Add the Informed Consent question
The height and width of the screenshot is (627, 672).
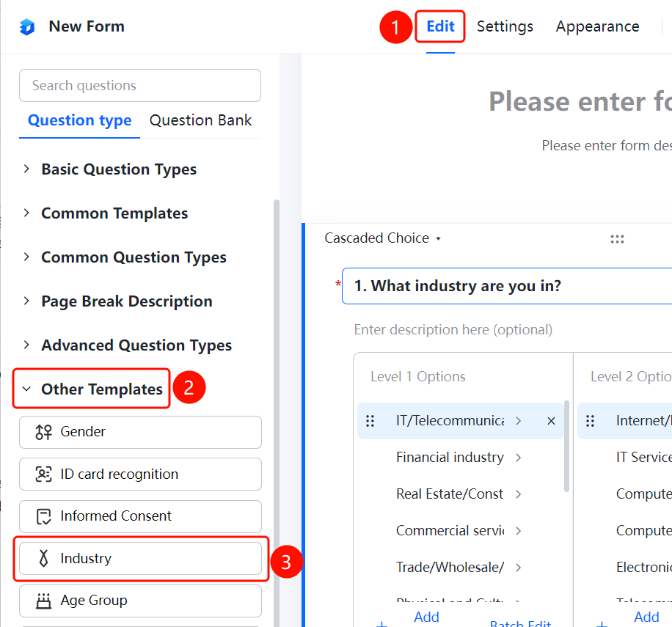[x=140, y=516]
